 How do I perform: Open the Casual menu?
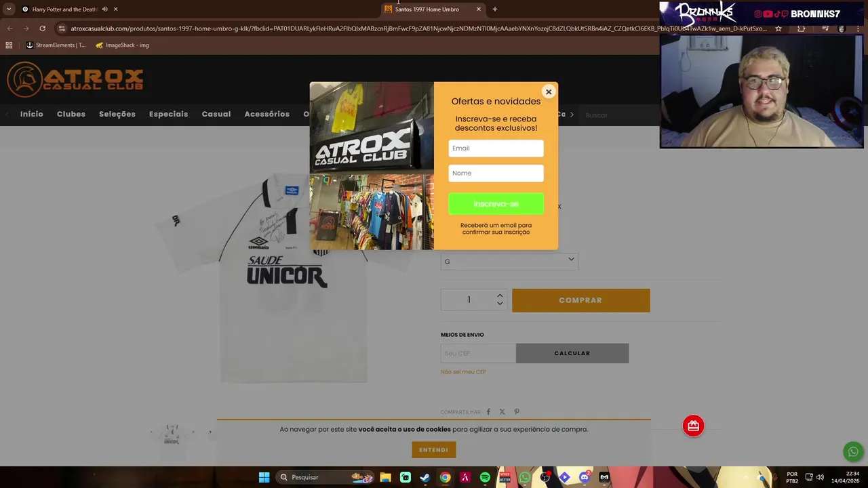(x=216, y=114)
